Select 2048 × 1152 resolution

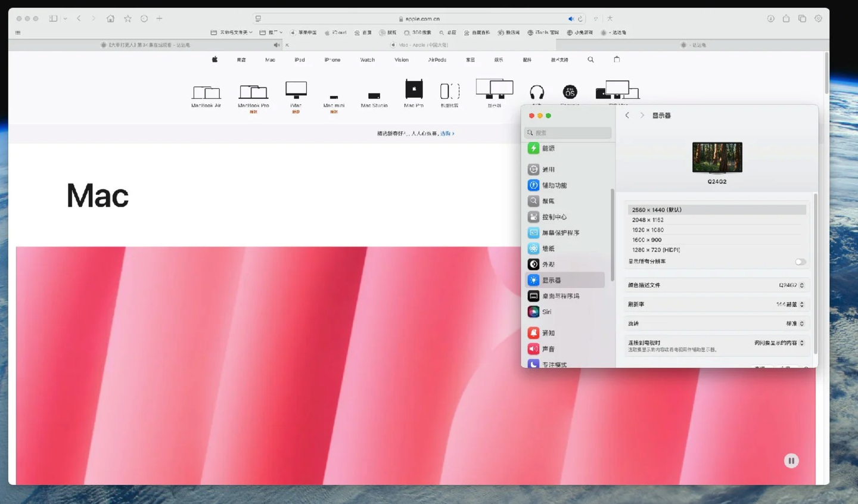coord(717,220)
